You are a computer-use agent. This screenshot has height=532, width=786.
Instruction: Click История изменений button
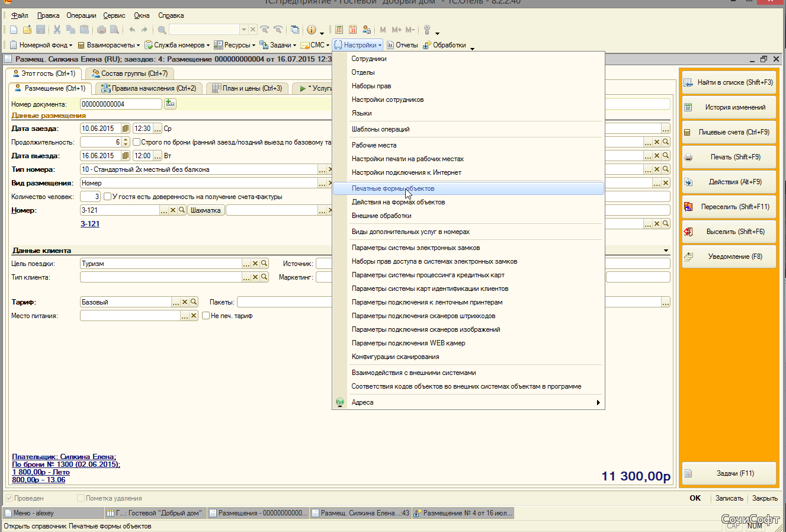(x=729, y=107)
